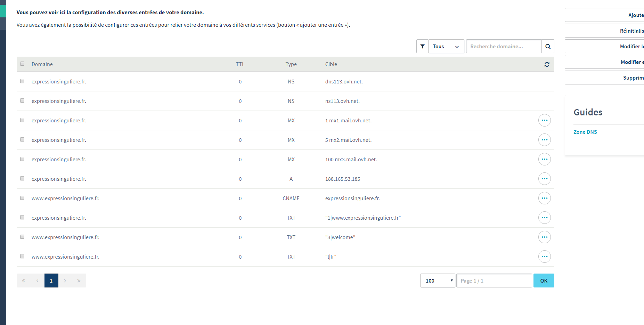Open actions menu for "3|welcome" TXT record
Screen dimensions: 644x325
point(544,237)
